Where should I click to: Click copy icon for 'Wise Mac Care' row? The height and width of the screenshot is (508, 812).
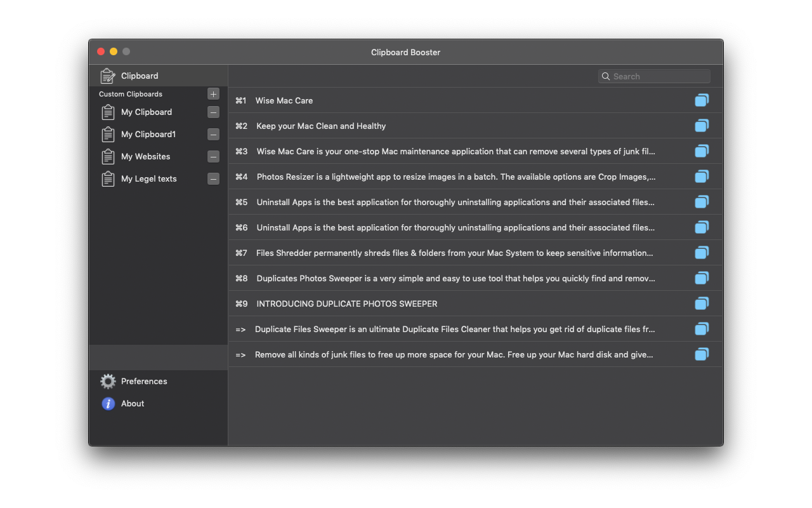702,100
